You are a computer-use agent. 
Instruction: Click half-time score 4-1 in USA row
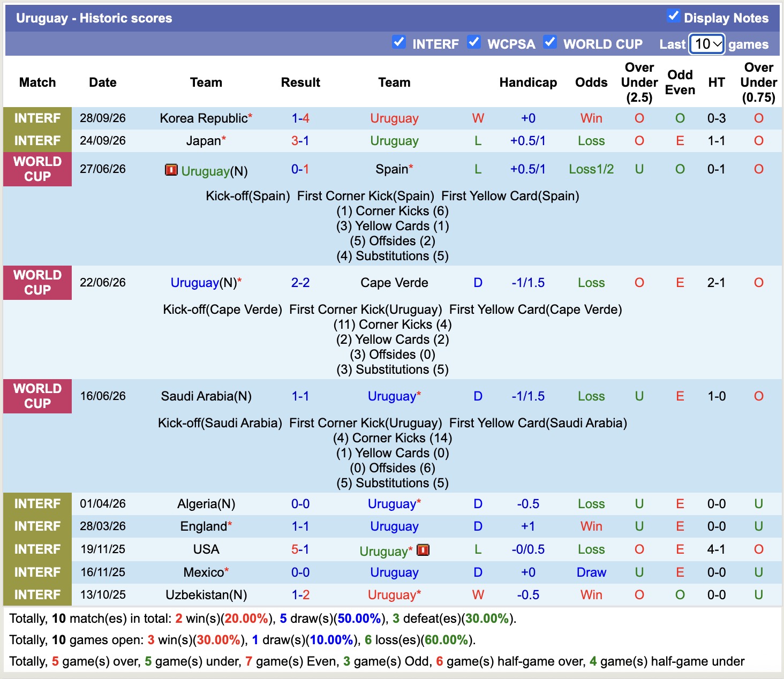pos(717,549)
